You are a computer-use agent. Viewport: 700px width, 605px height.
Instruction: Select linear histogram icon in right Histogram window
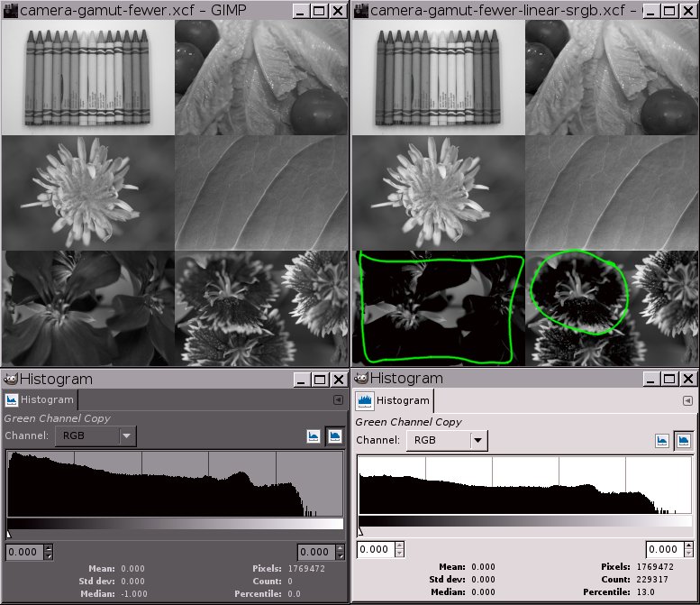tap(662, 441)
